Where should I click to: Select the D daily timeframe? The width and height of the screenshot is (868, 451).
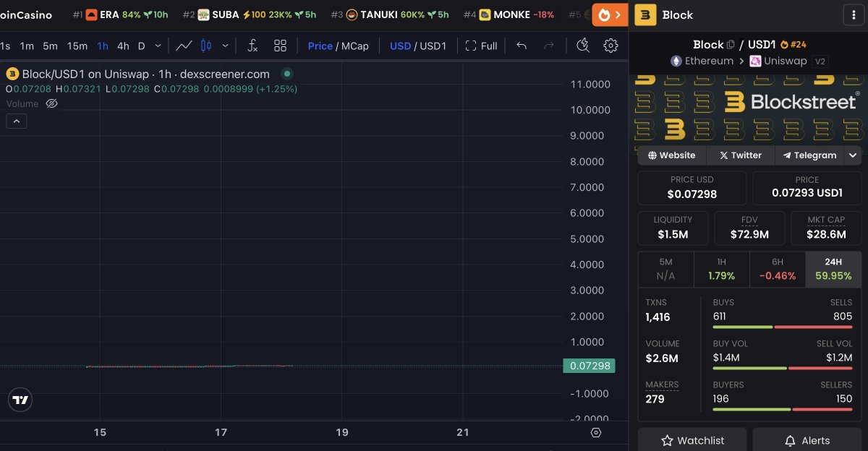coord(141,46)
